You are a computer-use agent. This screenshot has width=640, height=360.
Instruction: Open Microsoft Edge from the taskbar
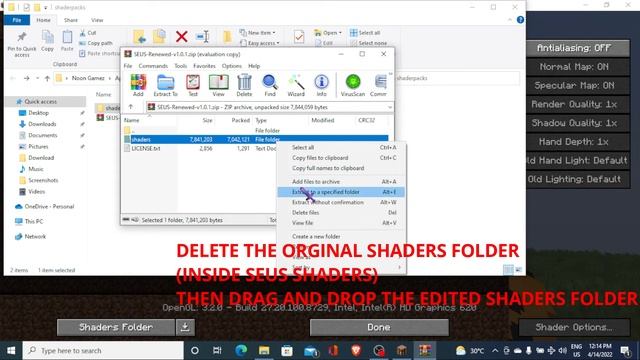tap(241, 350)
